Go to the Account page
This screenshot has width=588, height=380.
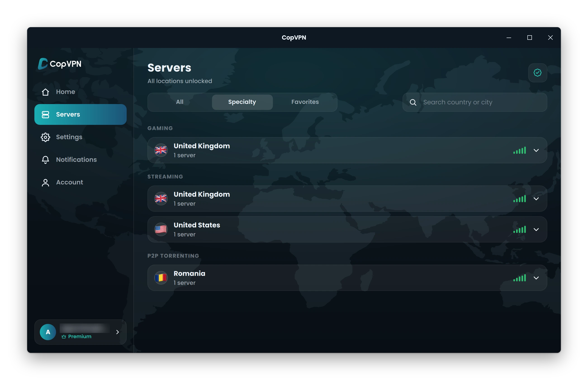[81, 182]
